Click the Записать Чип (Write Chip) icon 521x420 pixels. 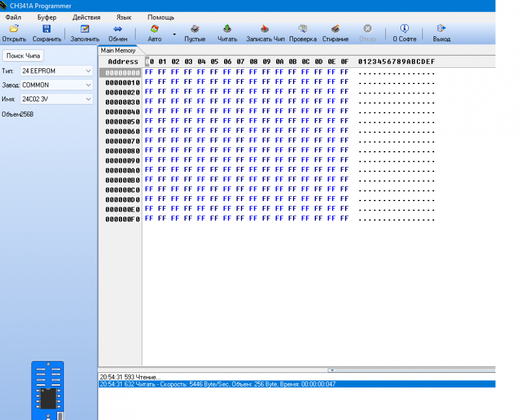[x=266, y=29]
